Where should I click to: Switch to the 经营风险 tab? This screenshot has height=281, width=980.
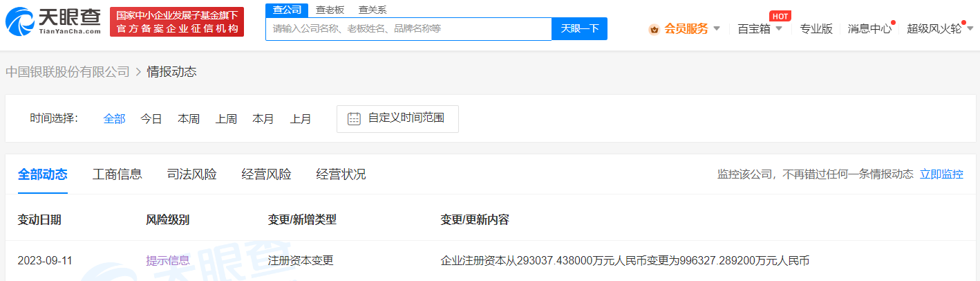click(267, 174)
